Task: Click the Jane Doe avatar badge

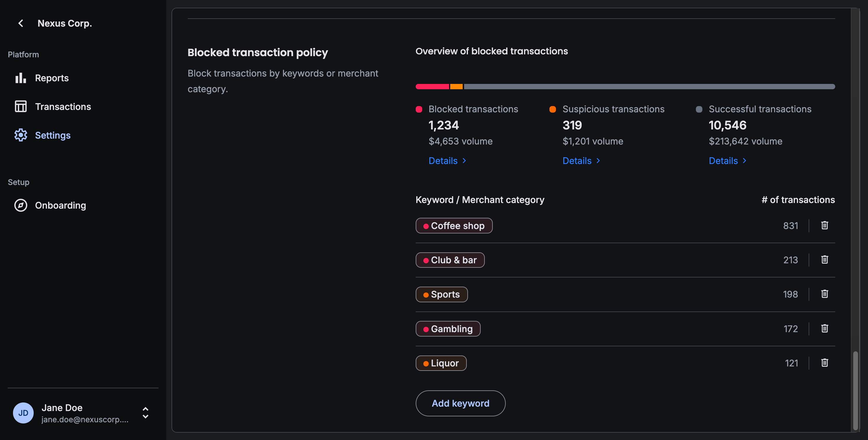Action: (x=23, y=413)
